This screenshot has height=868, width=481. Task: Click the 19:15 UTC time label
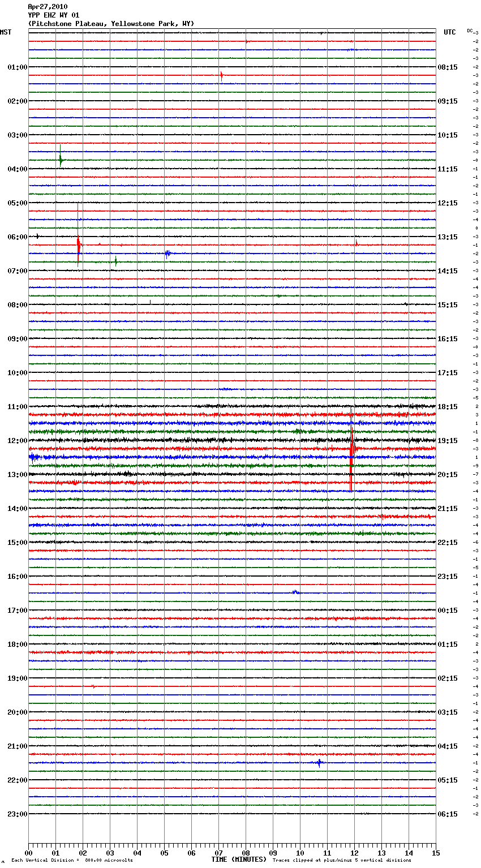click(x=448, y=440)
